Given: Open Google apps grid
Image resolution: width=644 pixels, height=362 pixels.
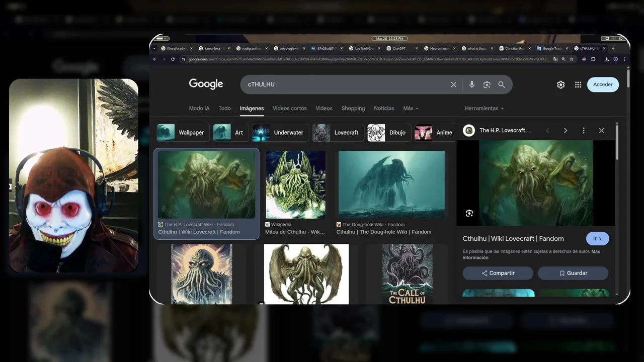Looking at the screenshot, I should 578,84.
